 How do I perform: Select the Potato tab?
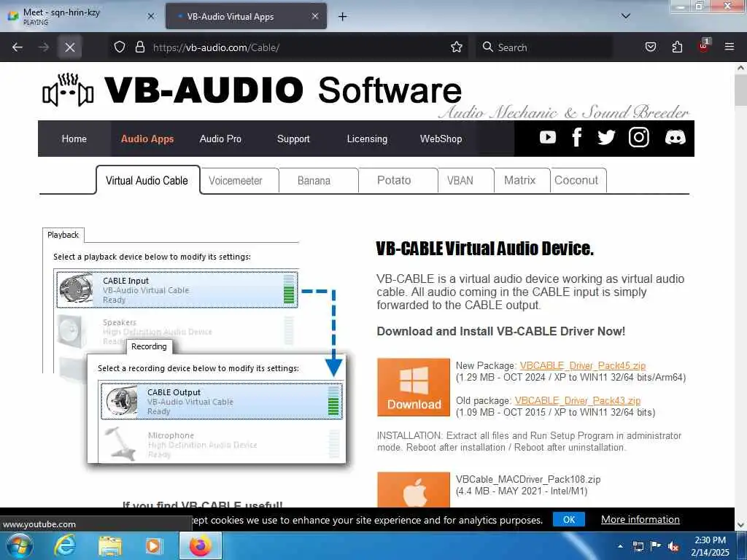(x=398, y=181)
